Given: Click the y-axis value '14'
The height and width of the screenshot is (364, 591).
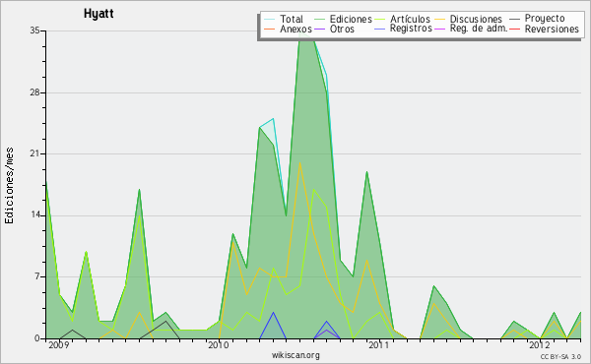Looking at the screenshot, I should click(x=35, y=215).
